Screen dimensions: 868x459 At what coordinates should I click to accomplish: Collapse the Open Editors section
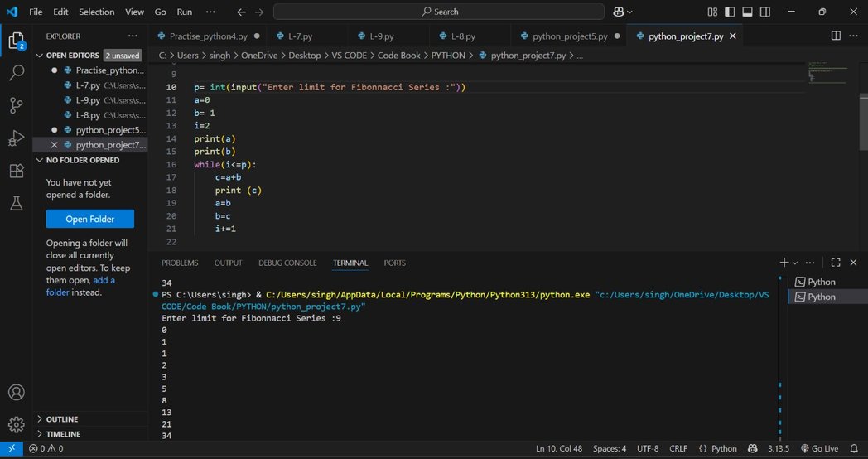coord(39,56)
